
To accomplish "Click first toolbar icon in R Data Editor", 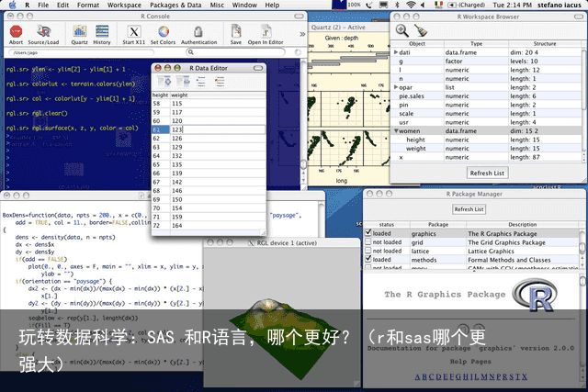I will tap(164, 82).
